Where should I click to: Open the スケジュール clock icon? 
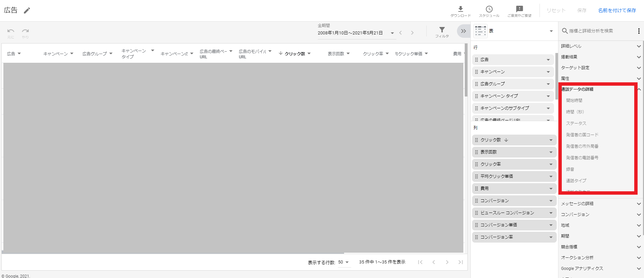tap(489, 9)
